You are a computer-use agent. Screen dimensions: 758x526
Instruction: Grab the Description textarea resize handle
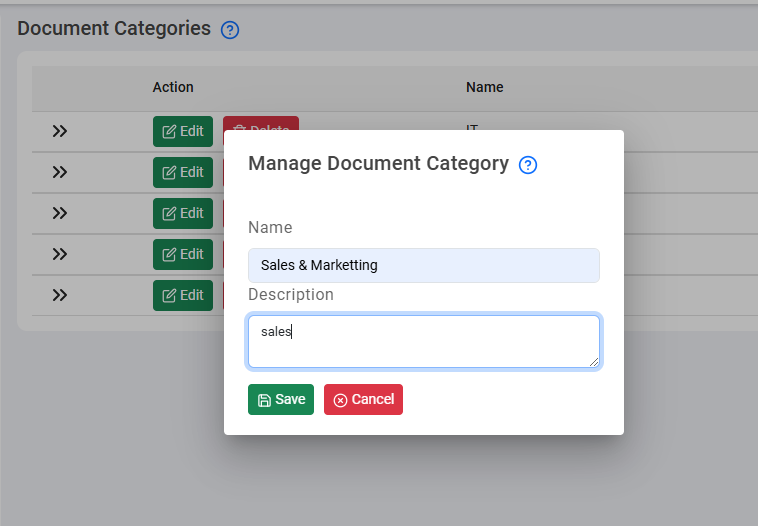(594, 362)
